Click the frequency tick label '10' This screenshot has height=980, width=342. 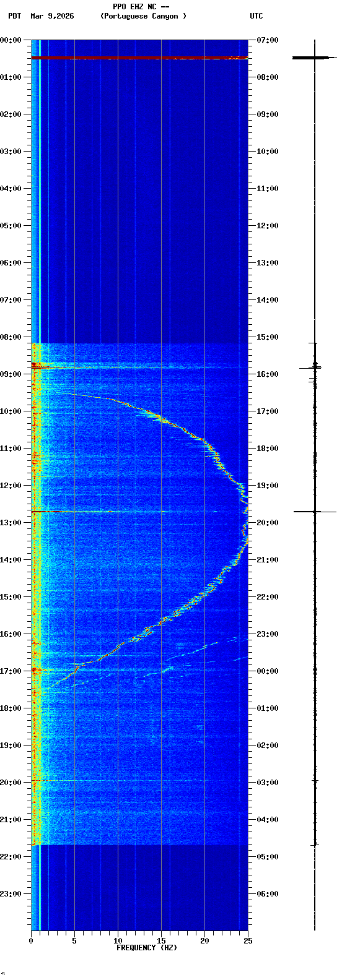click(118, 941)
